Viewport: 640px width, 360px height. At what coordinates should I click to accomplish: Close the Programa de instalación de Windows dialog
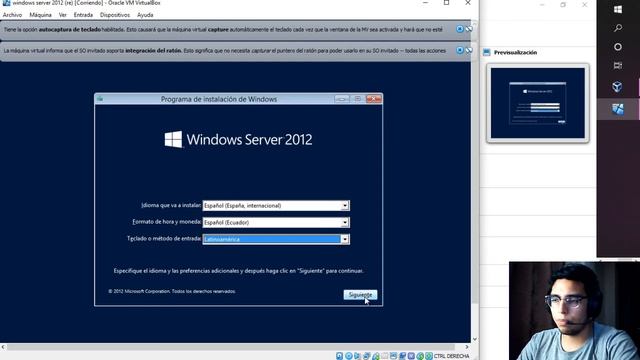tap(373, 99)
